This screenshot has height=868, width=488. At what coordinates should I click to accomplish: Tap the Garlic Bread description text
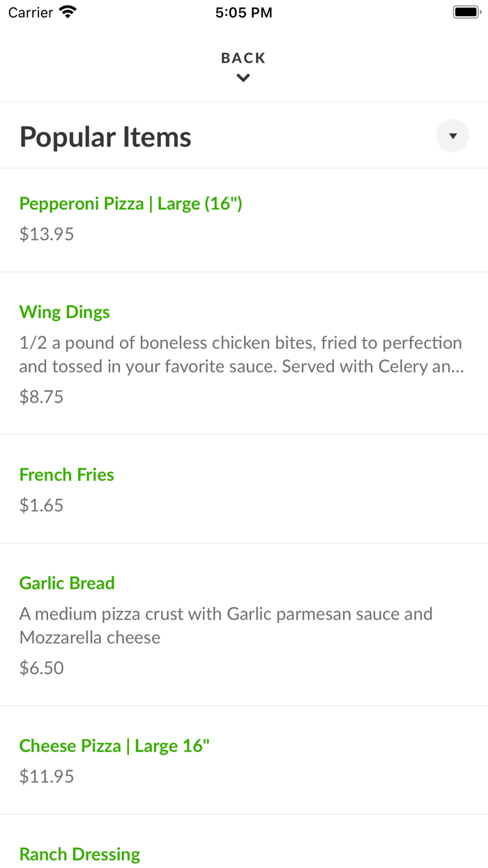(x=226, y=625)
